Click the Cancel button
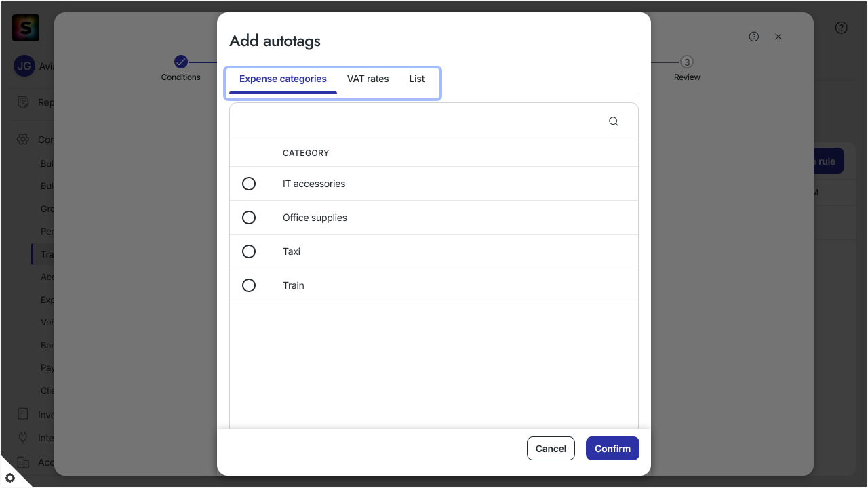The height and width of the screenshot is (488, 868). click(551, 449)
